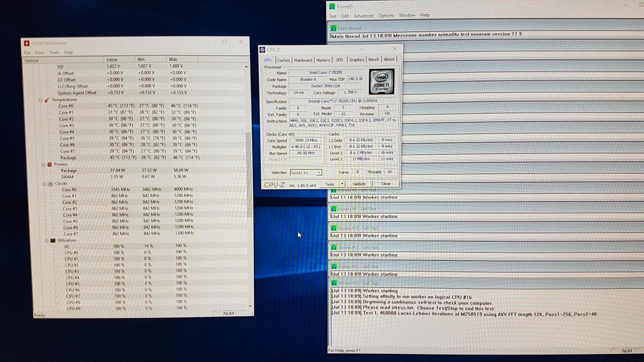The height and width of the screenshot is (362, 644).
Task: Open Tools menu in HWMonitor
Action: click(54, 53)
